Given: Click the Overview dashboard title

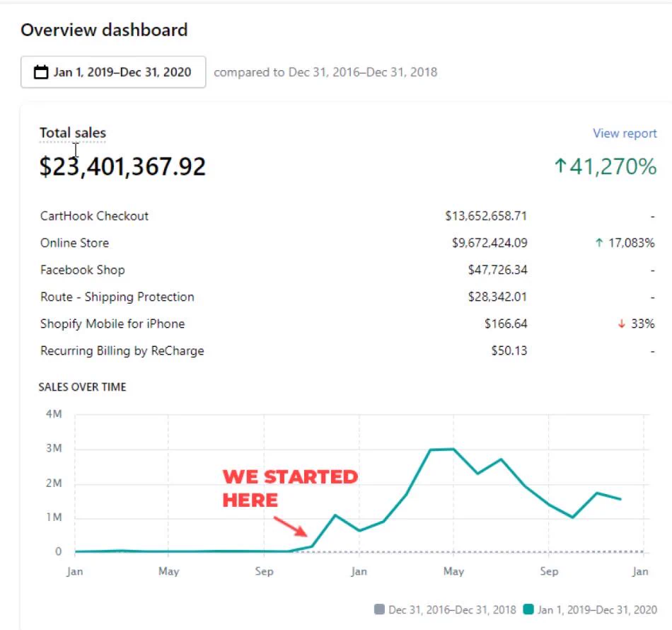Looking at the screenshot, I should click(104, 30).
